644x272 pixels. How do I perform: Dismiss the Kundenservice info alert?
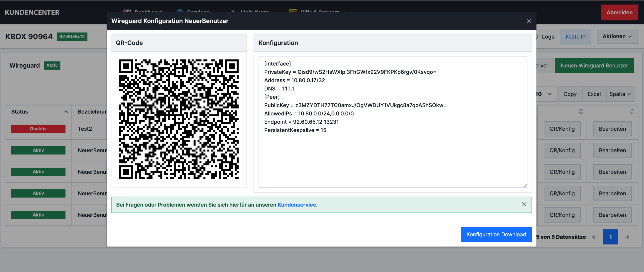[x=524, y=204]
